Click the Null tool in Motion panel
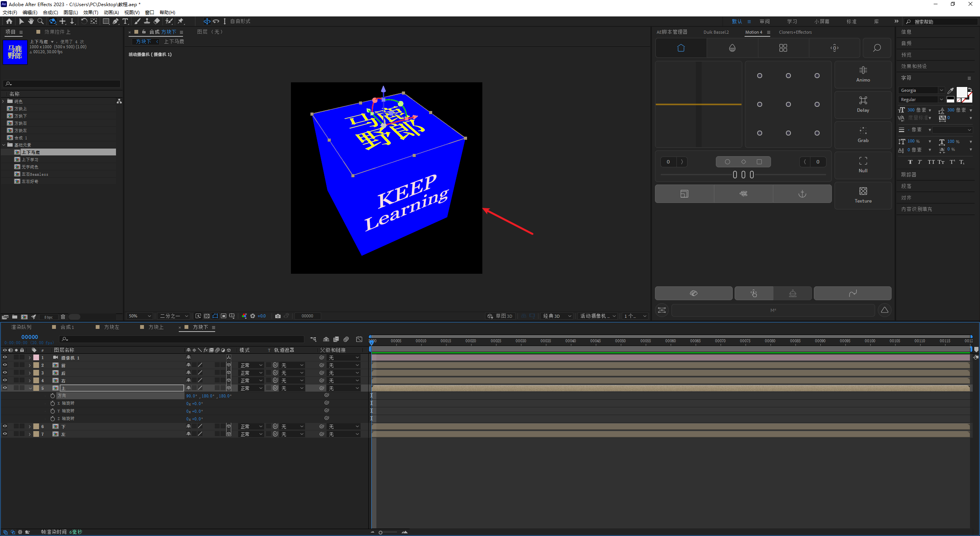 point(863,165)
